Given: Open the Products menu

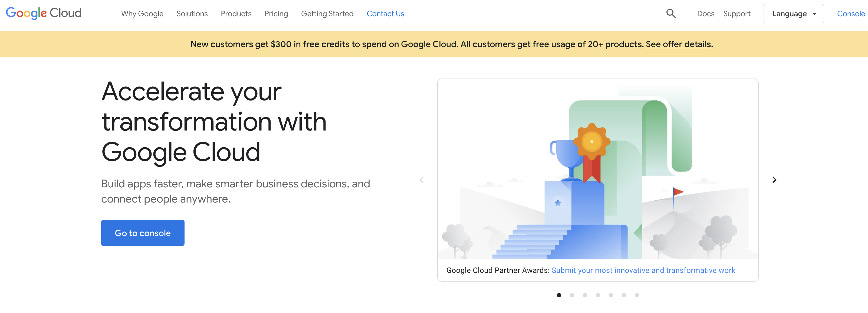Looking at the screenshot, I should (x=236, y=14).
